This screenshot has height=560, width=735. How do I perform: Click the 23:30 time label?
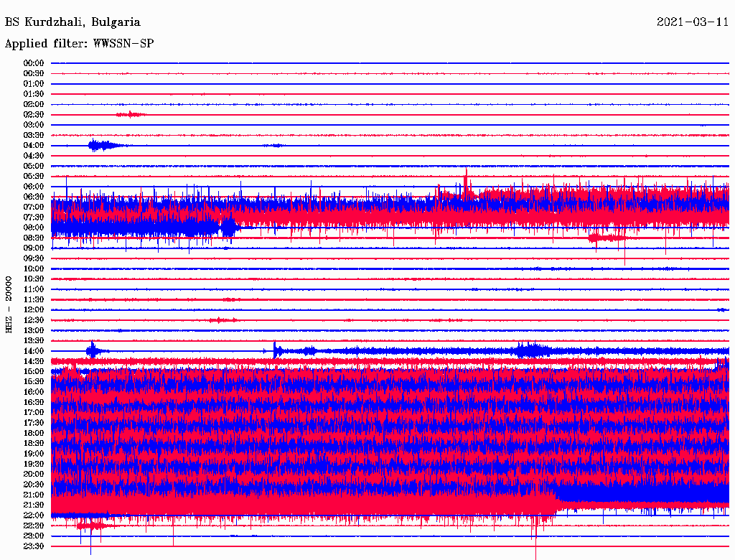point(34,546)
